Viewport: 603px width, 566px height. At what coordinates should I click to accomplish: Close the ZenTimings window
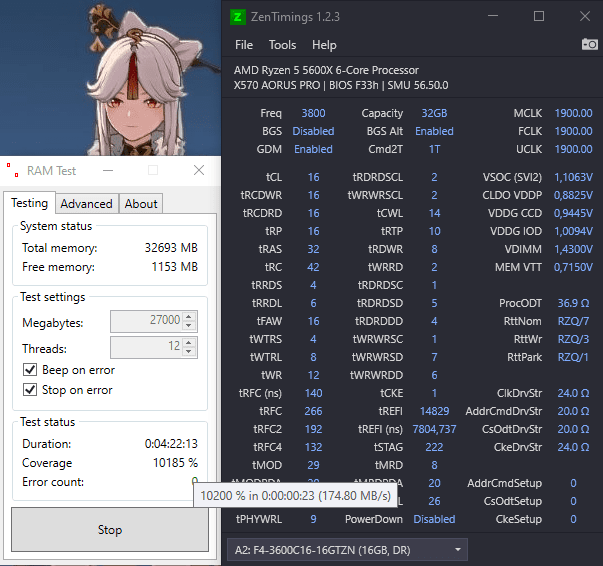585,16
